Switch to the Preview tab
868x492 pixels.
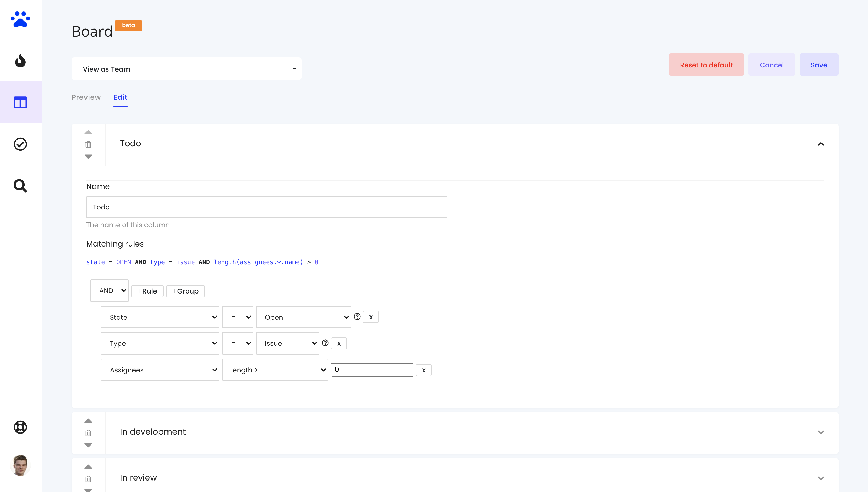(x=86, y=97)
